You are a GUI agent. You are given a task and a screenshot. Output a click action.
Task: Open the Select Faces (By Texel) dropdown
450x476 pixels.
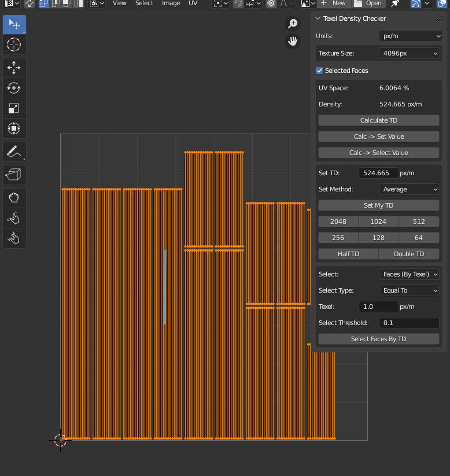point(409,274)
